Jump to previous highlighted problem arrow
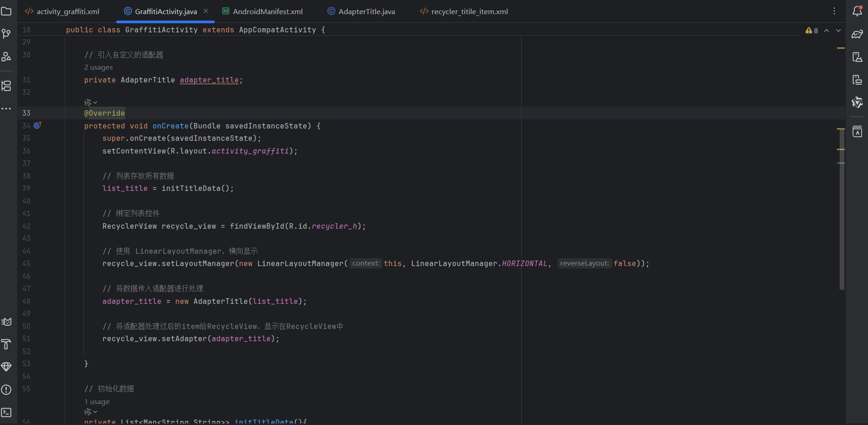Image resolution: width=868 pixels, height=425 pixels. (x=827, y=31)
